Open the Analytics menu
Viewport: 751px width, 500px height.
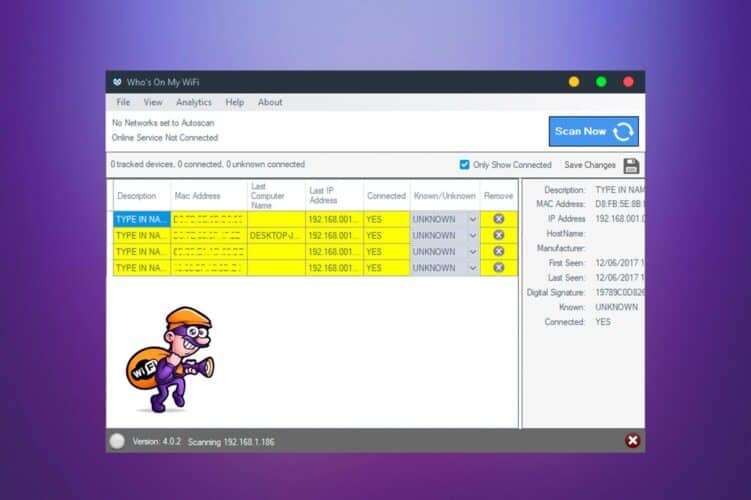click(194, 102)
